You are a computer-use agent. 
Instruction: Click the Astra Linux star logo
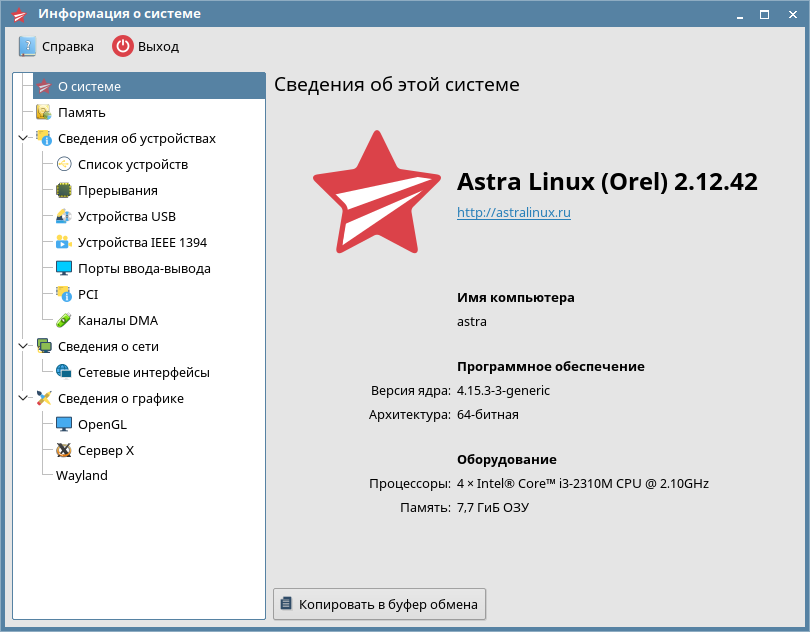[377, 192]
